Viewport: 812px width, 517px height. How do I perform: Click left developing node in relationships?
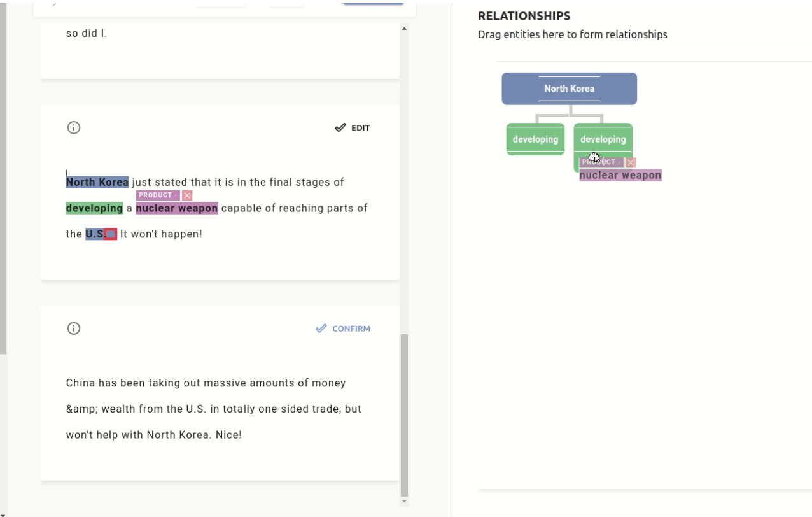(x=536, y=139)
